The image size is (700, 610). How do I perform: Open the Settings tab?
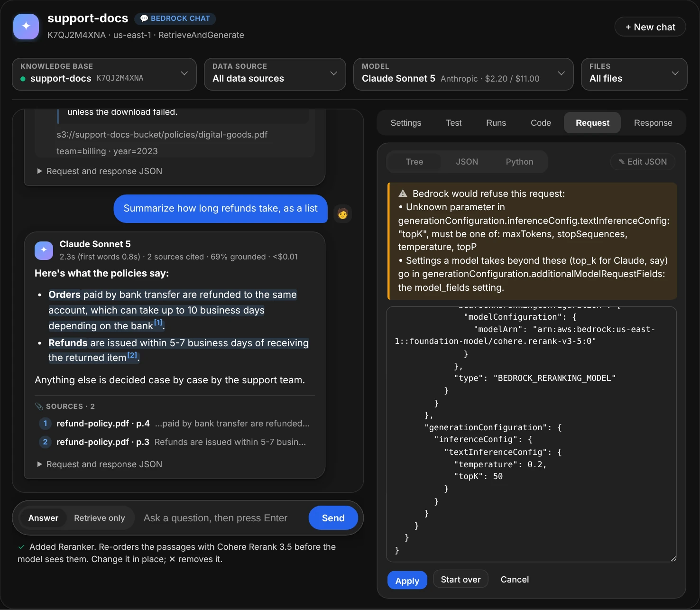(406, 123)
